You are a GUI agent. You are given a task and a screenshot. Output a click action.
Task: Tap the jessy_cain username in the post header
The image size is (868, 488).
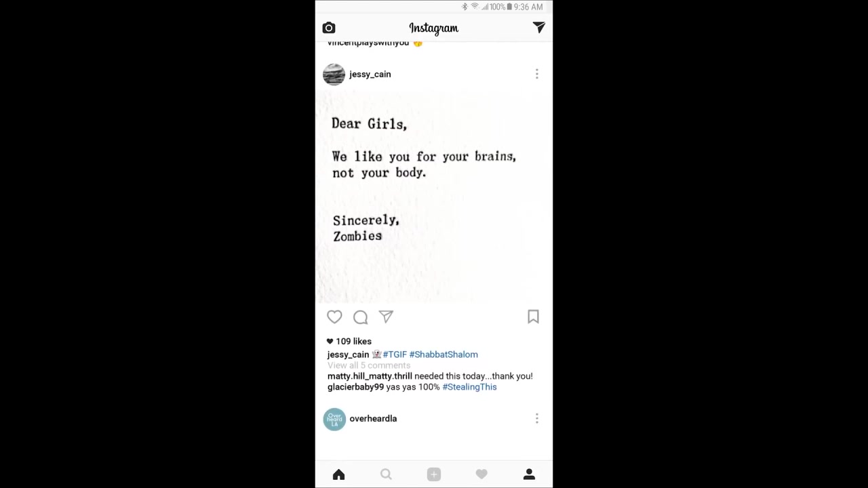[370, 74]
